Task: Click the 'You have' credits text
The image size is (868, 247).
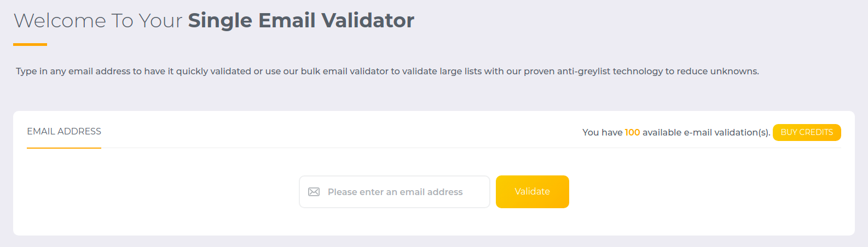Action: click(x=602, y=132)
